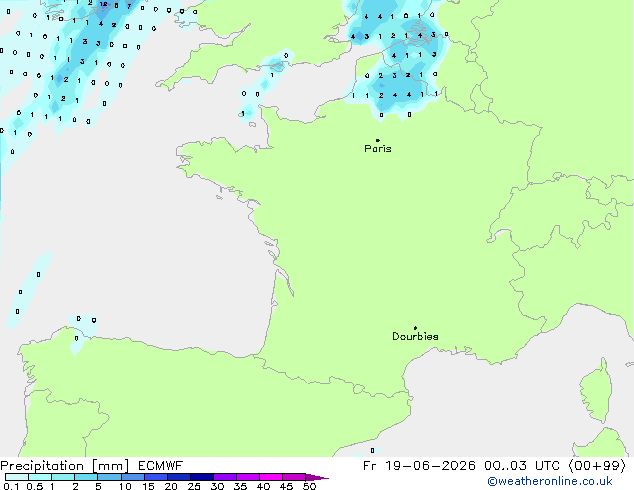The image size is (634, 490).
Task: Click the '00..03 UTC' time range text
Action: tap(522, 466)
